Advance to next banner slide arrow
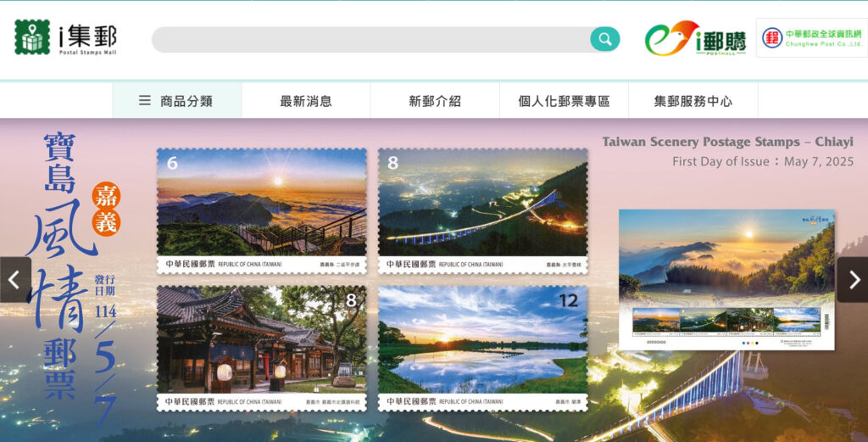Image resolution: width=868 pixels, height=442 pixels. (x=853, y=280)
